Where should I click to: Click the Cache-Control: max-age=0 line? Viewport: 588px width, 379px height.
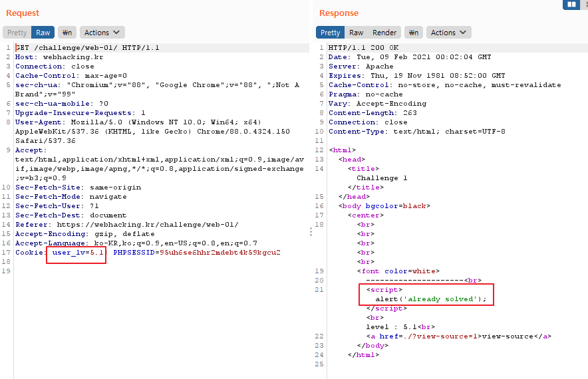tap(71, 76)
